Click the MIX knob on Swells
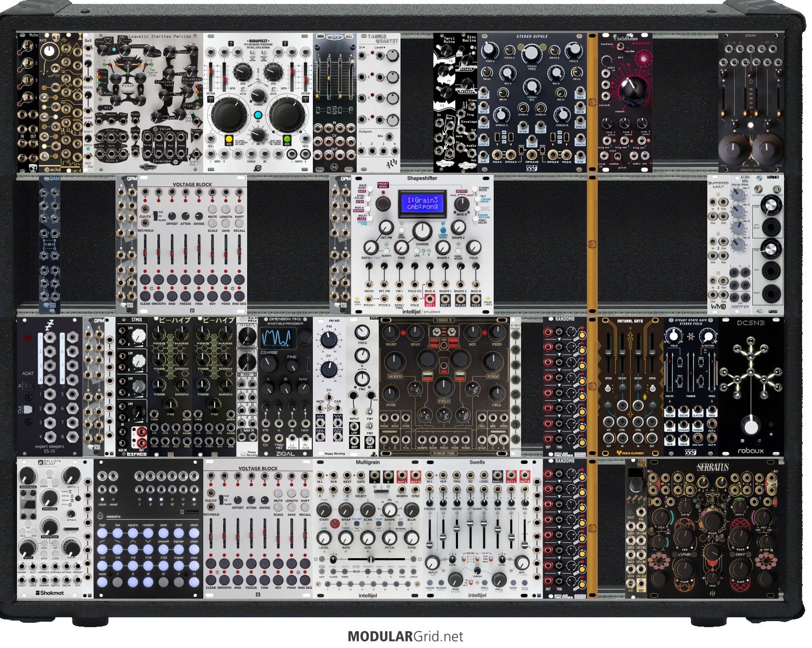The image size is (812, 648). [522, 562]
